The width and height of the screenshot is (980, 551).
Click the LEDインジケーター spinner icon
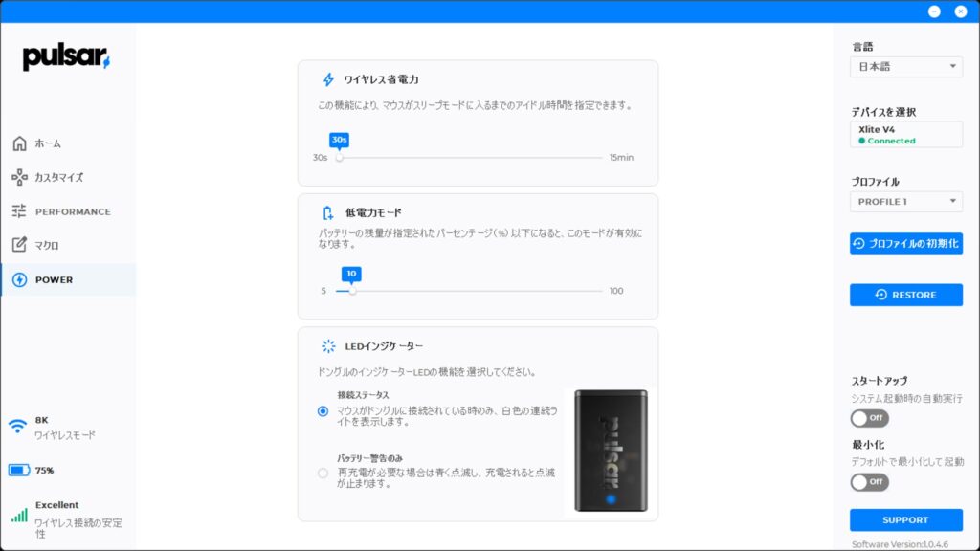tap(328, 346)
